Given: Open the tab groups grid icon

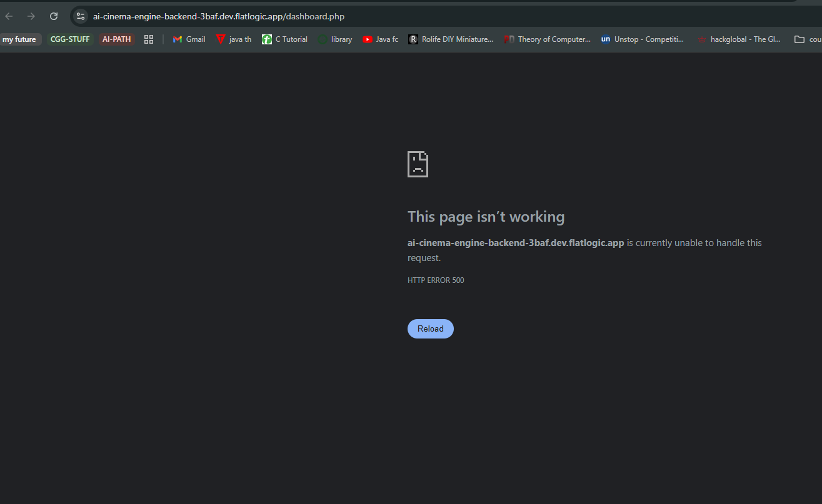Looking at the screenshot, I should [149, 39].
